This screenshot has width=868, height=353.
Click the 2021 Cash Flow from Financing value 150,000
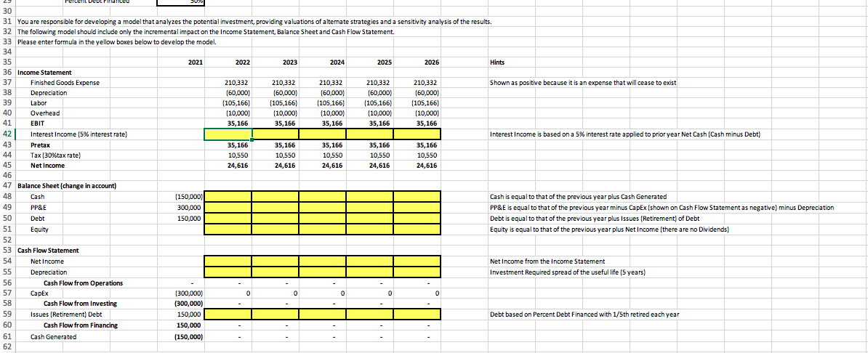pyautogui.click(x=190, y=325)
